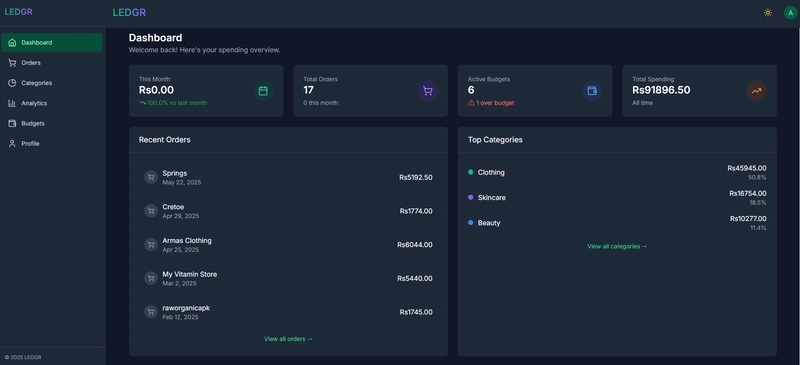Click the blue dot beside Beauty

click(x=470, y=223)
